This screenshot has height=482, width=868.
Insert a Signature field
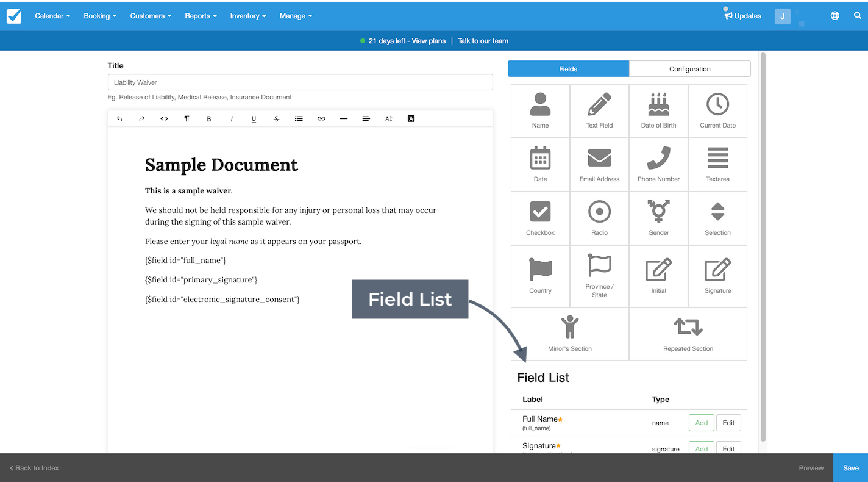[x=717, y=276]
